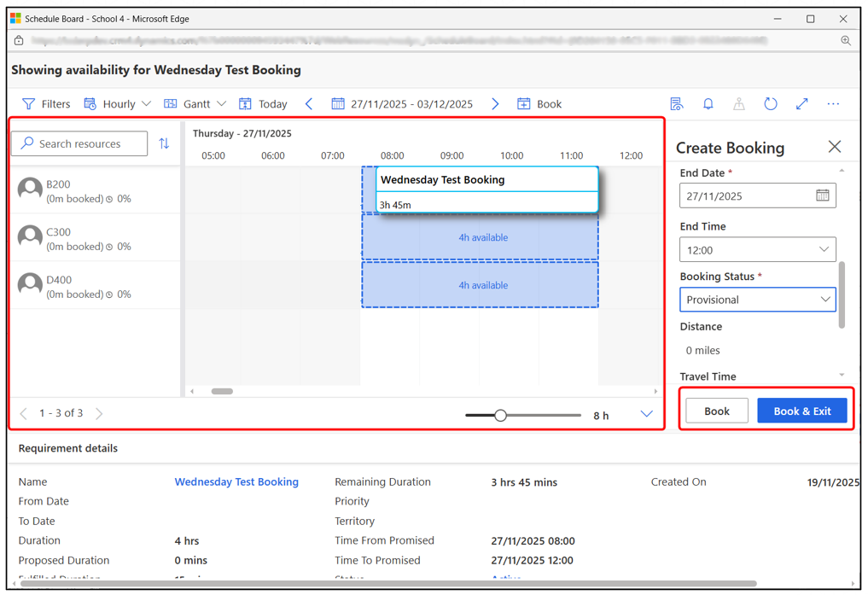Open the Booking Status dropdown

click(x=757, y=300)
